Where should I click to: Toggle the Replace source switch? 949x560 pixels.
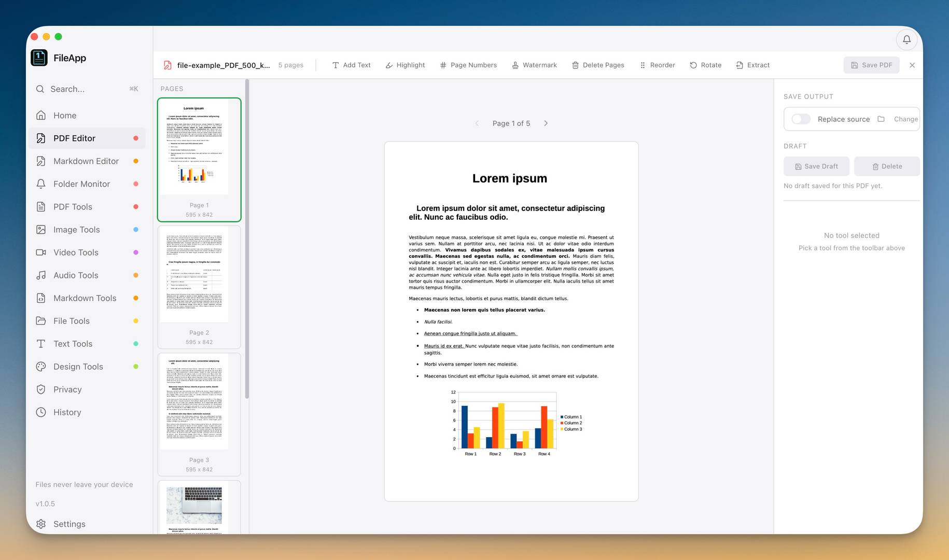tap(801, 119)
